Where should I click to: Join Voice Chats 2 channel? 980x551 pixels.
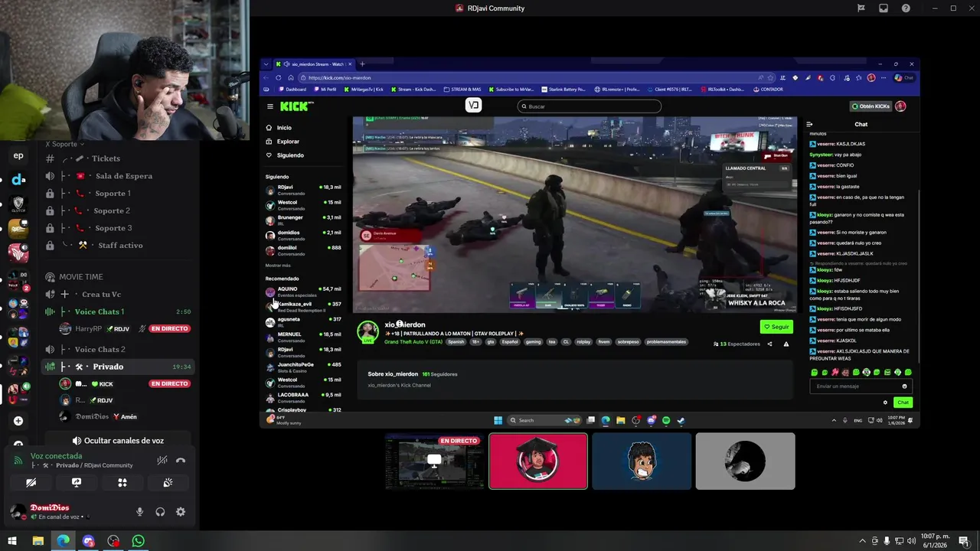[117, 350]
